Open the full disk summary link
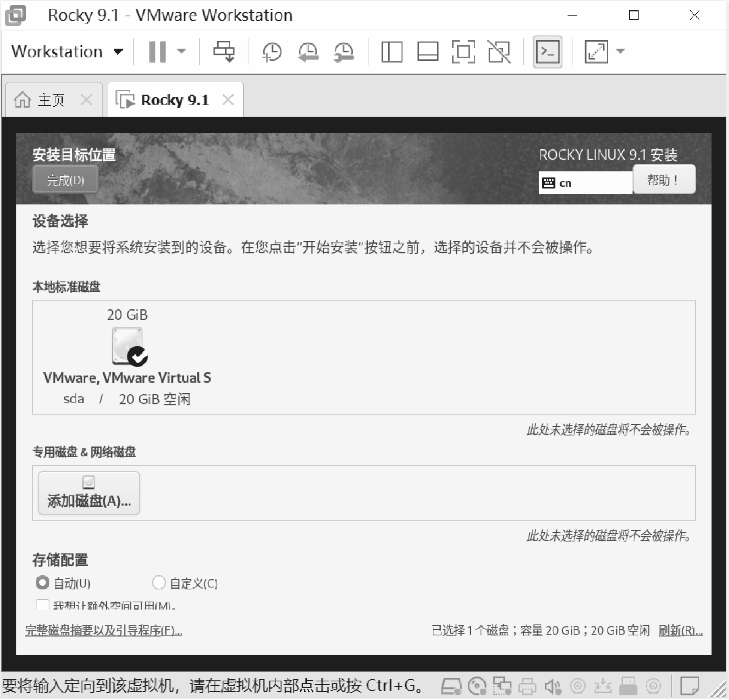The height and width of the screenshot is (700, 729). (x=104, y=631)
